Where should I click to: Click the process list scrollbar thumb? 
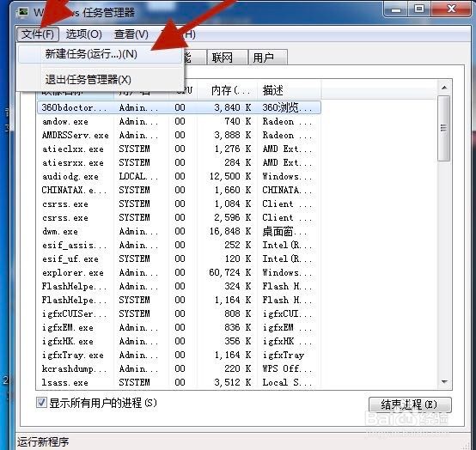pyautogui.click(x=444, y=128)
